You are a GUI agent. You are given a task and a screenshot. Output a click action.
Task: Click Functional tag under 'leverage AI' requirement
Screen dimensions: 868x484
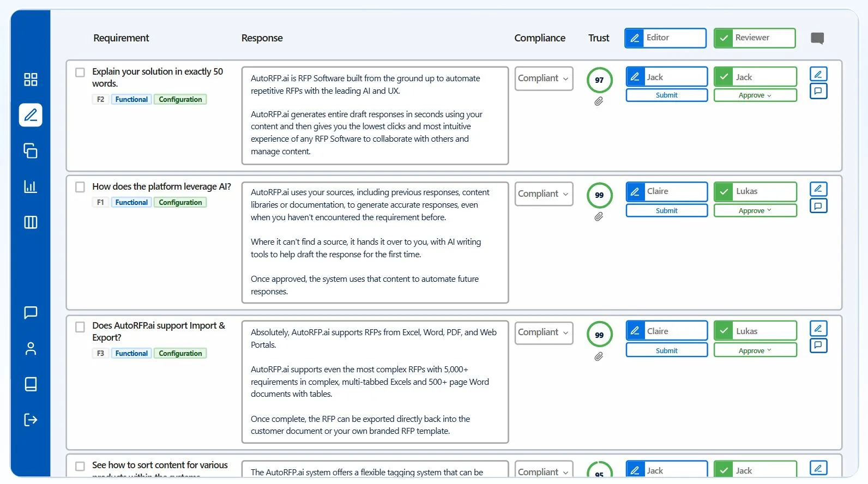coord(131,203)
